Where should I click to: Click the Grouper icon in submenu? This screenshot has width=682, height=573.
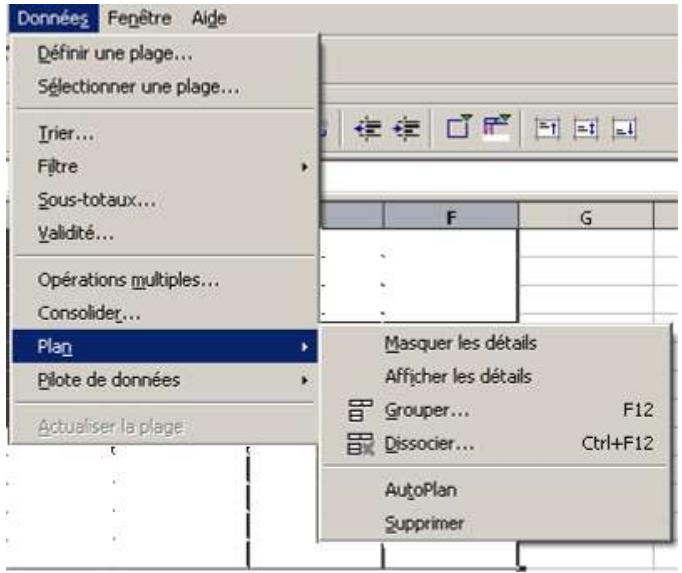[x=361, y=410]
